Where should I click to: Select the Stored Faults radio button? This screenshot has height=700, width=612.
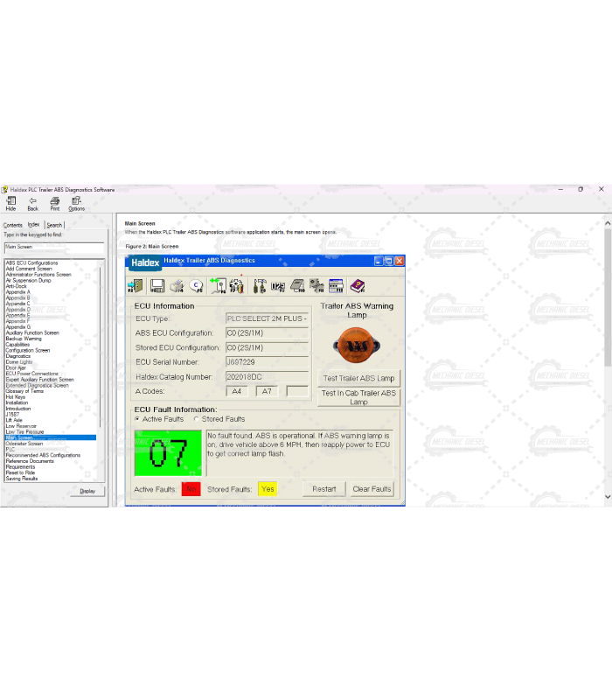coord(197,419)
